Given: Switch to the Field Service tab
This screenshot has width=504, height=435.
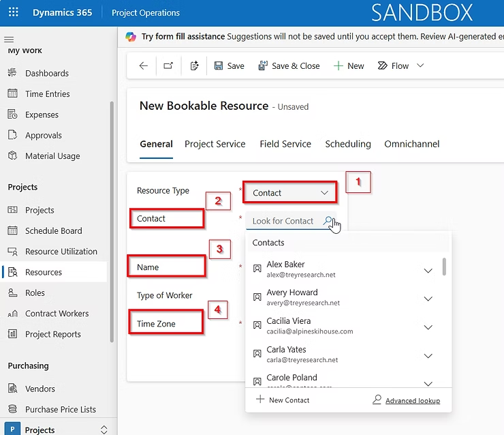Looking at the screenshot, I should (x=285, y=144).
